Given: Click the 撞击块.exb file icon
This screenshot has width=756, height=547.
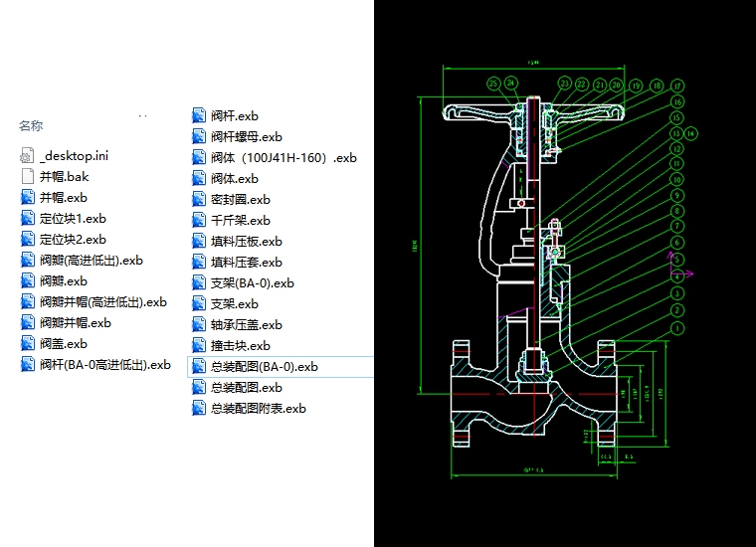Looking at the screenshot, I should pos(199,345).
